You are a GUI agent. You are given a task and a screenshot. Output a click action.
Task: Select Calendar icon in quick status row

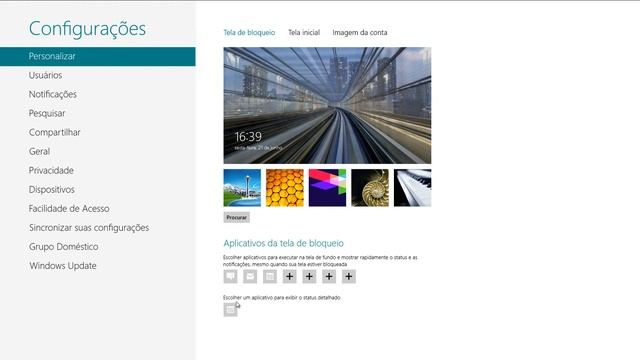coord(269,276)
